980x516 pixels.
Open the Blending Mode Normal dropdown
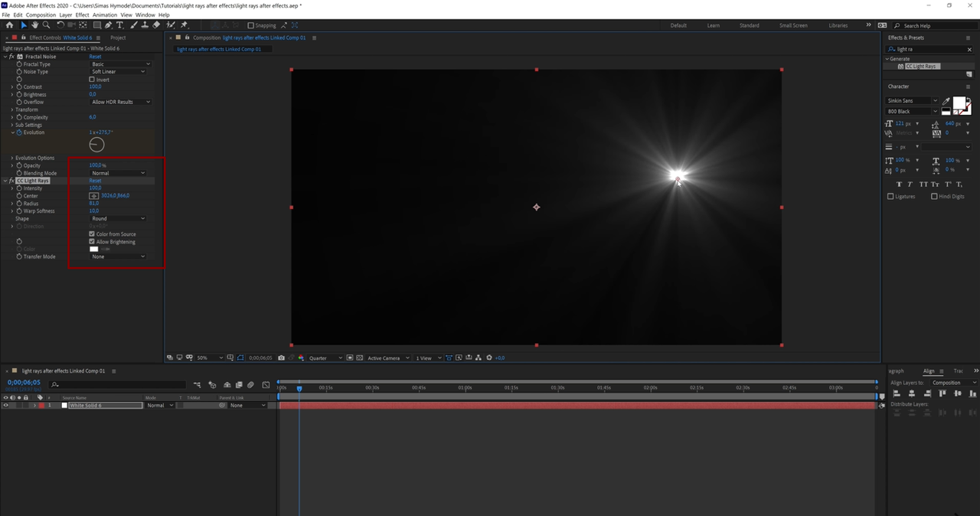tap(117, 173)
